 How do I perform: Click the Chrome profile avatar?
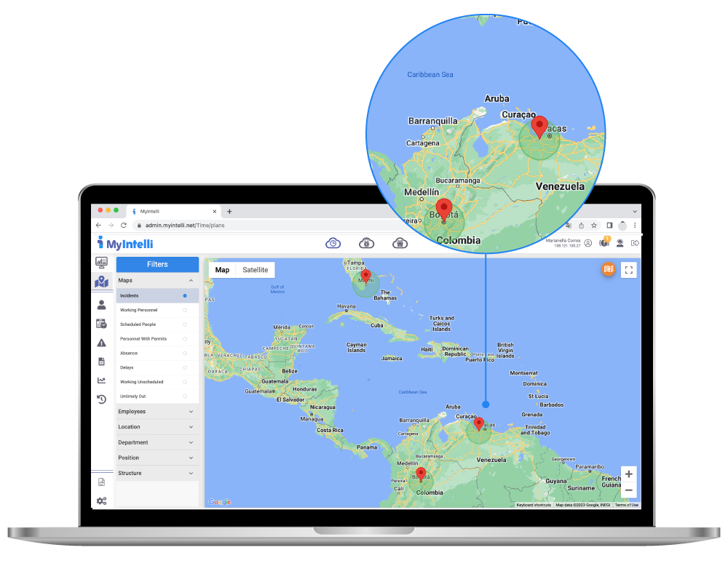(x=622, y=226)
